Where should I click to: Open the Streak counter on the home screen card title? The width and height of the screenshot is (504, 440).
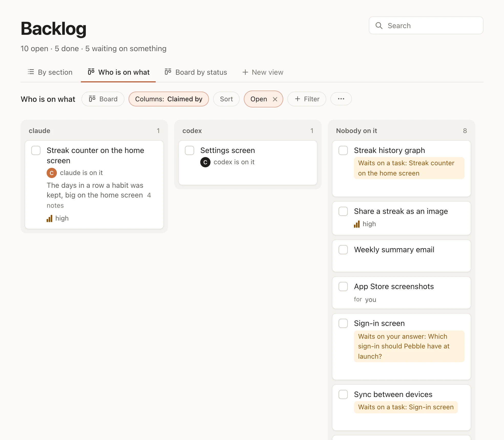pos(95,156)
